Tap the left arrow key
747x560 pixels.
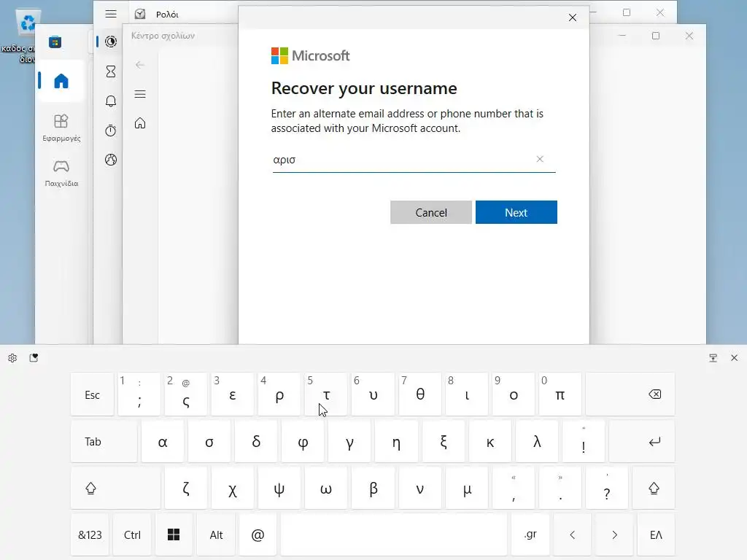pos(572,534)
